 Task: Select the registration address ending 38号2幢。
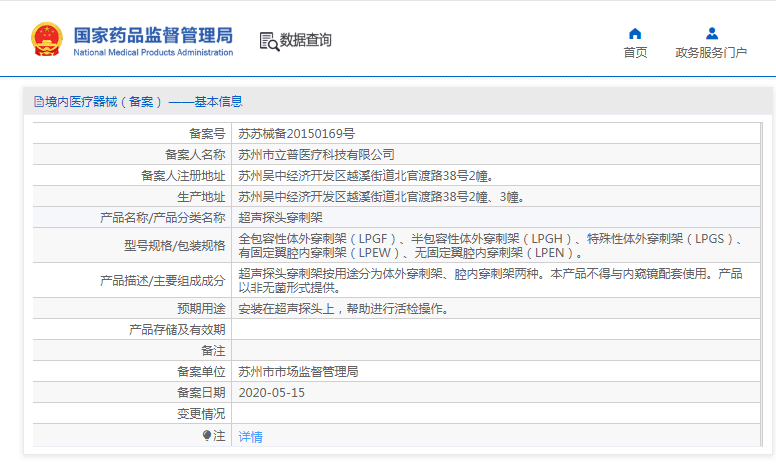(x=366, y=176)
